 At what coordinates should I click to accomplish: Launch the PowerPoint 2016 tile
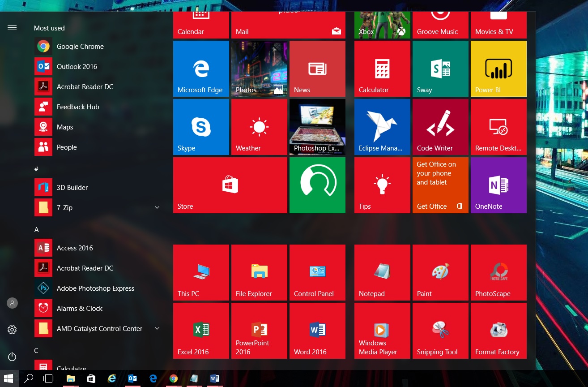259,331
